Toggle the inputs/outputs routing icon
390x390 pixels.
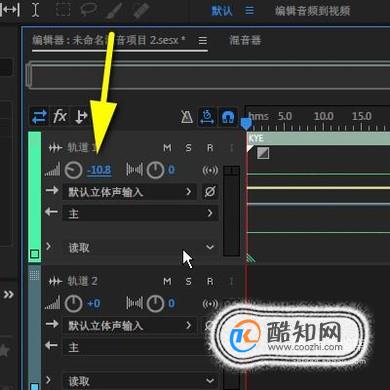40,117
